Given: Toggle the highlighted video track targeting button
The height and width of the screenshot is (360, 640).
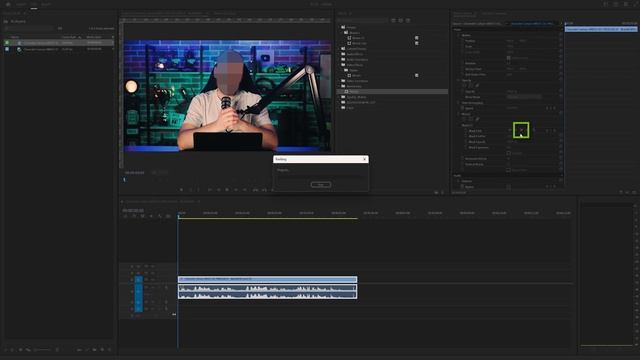Looking at the screenshot, I should pyautogui.click(x=138, y=280).
